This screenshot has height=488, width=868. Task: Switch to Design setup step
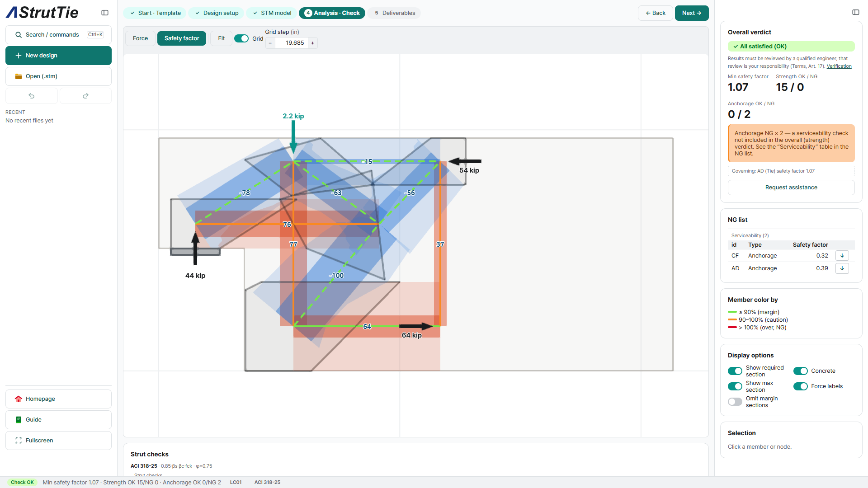pos(217,13)
